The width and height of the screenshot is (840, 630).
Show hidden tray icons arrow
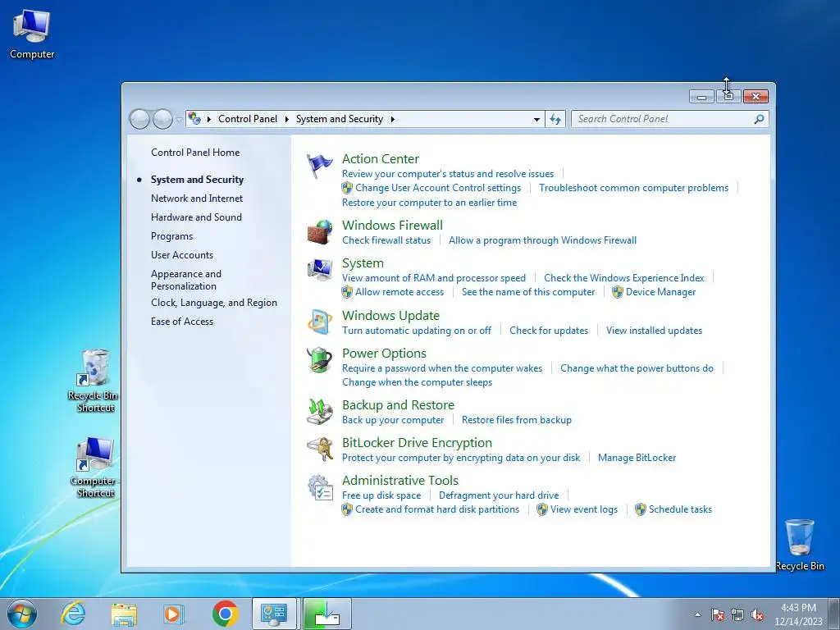click(x=697, y=614)
